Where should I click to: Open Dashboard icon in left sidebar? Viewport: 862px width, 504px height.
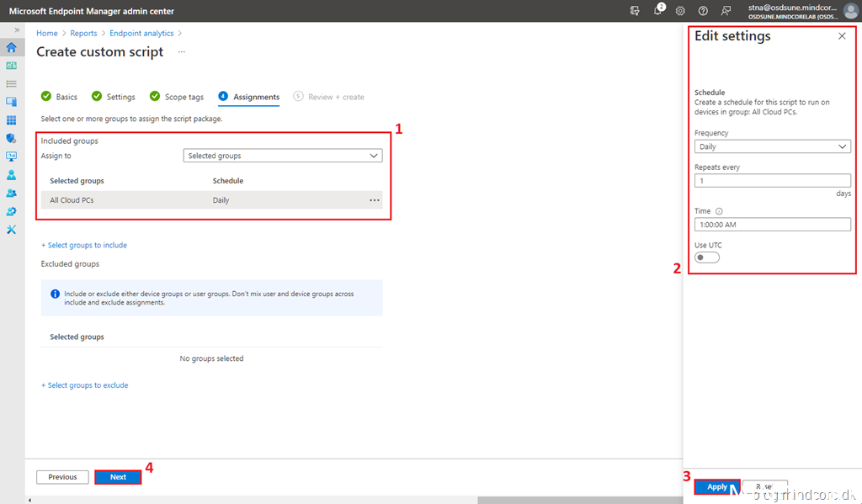(x=12, y=66)
